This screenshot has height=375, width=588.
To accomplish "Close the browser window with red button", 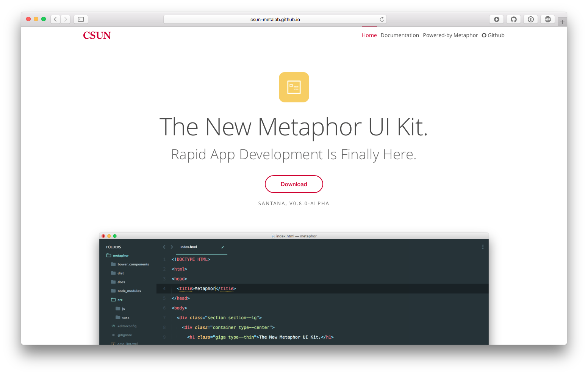I will click(28, 19).
